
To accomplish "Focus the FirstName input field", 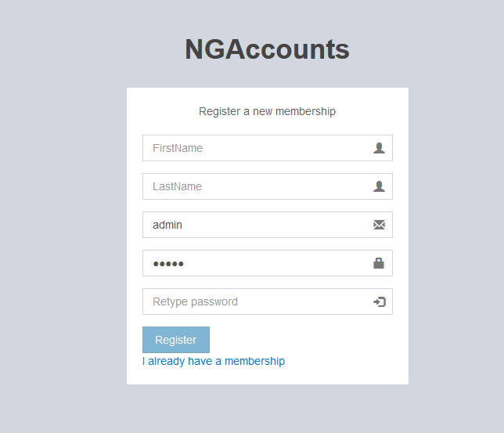I will point(258,148).
